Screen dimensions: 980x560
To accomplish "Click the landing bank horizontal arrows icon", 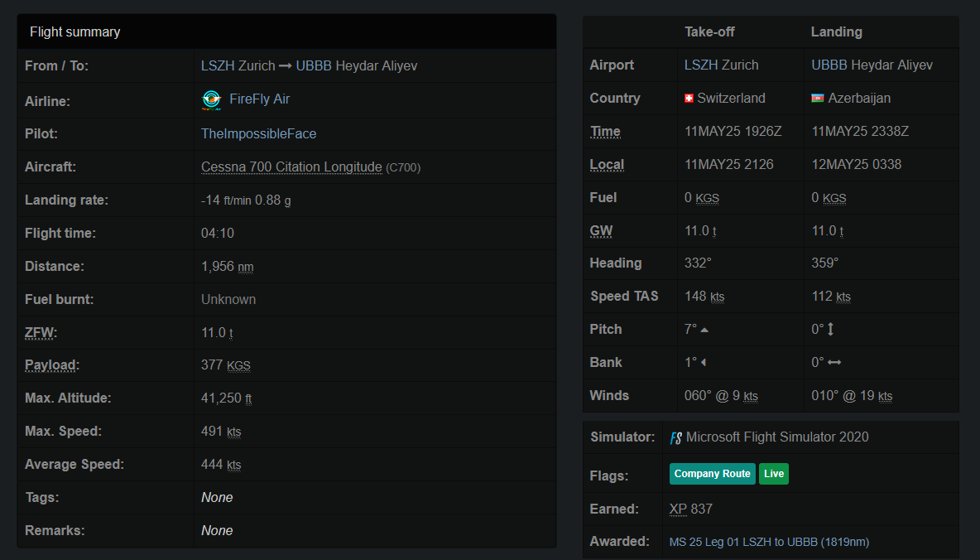I will 834,363.
